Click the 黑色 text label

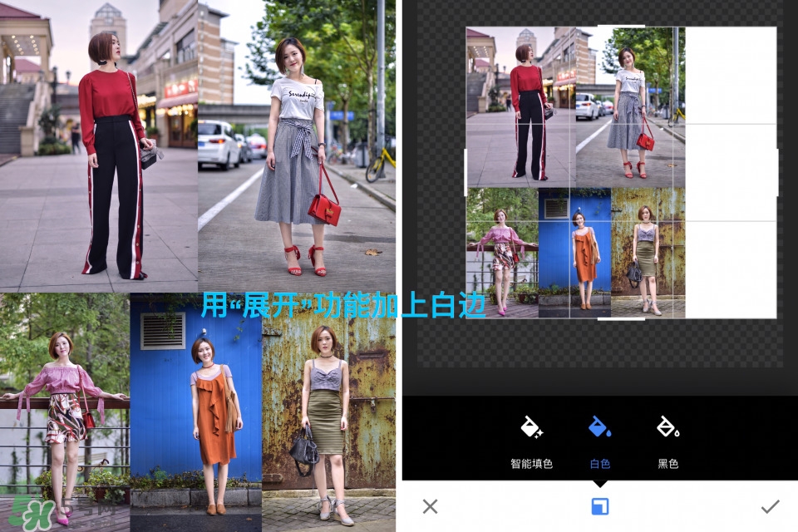pyautogui.click(x=667, y=464)
